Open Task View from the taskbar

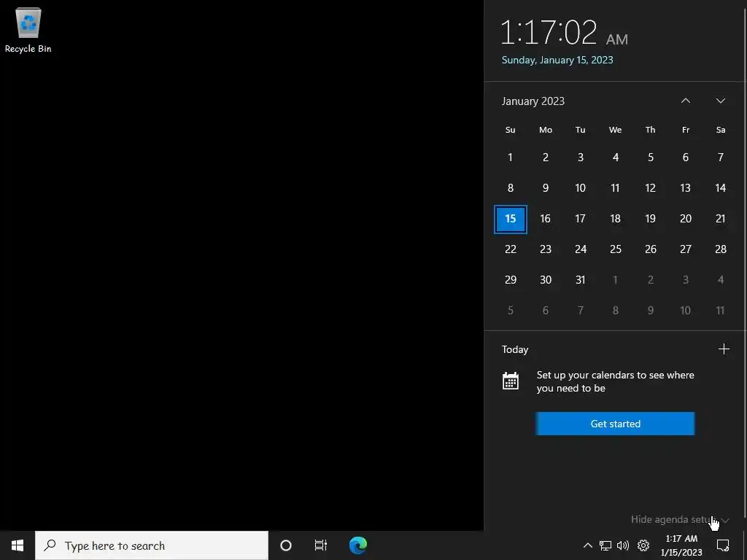321,545
